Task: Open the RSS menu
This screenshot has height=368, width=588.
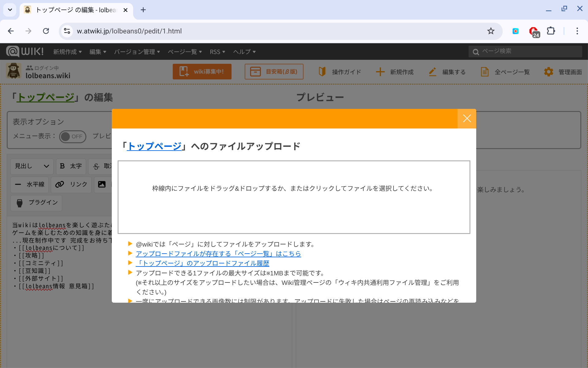Action: (217, 52)
